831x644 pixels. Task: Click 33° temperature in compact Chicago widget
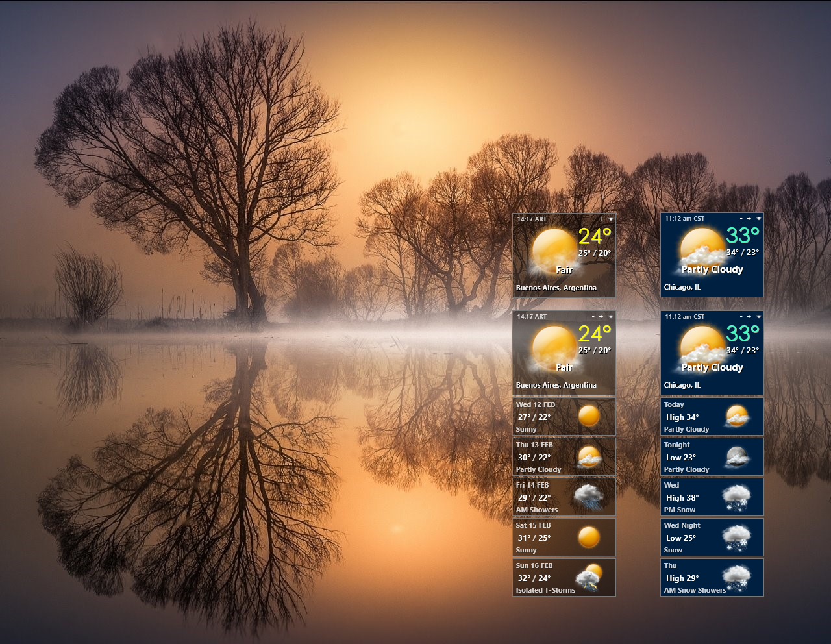743,235
